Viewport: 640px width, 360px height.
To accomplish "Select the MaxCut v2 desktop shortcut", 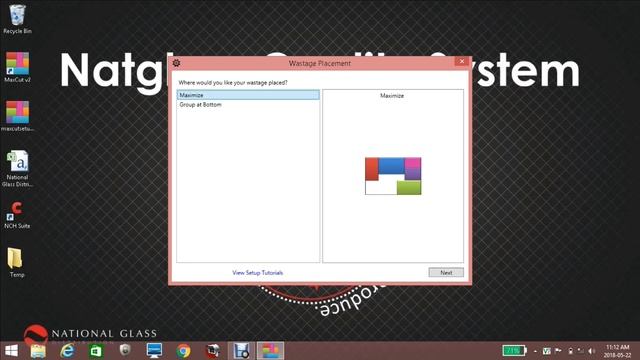I will tap(17, 67).
